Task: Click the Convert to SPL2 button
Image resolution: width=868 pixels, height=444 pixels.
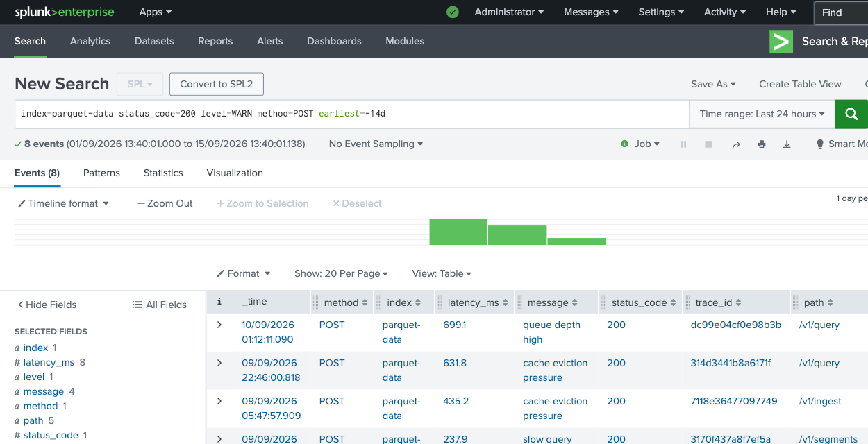Action: click(217, 84)
